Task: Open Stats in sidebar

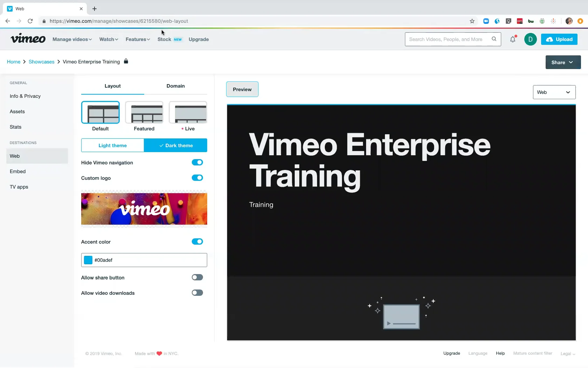Action: point(15,127)
